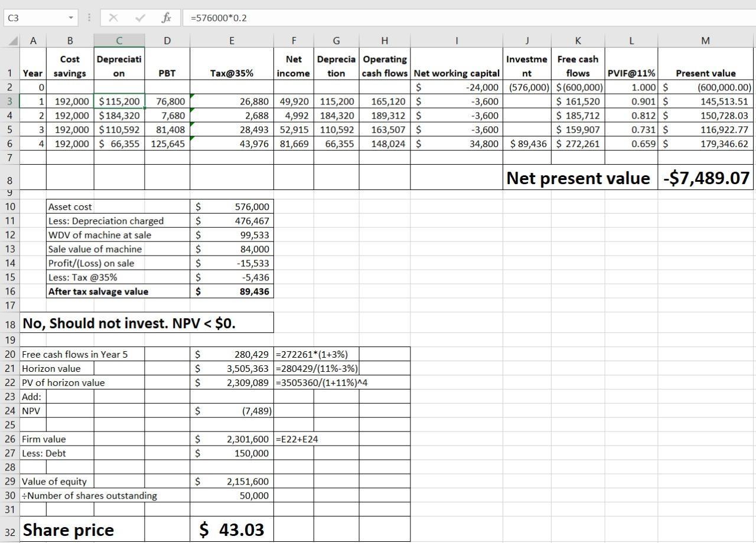Select column E header

coord(232,40)
